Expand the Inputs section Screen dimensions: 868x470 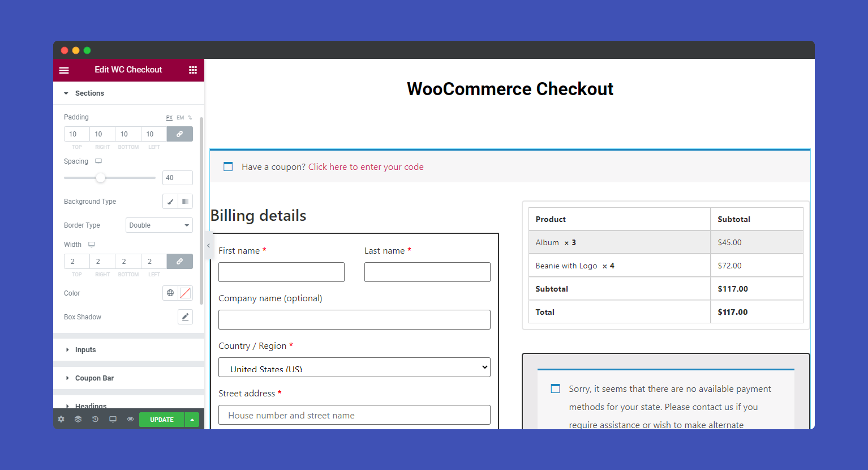[x=128, y=350]
